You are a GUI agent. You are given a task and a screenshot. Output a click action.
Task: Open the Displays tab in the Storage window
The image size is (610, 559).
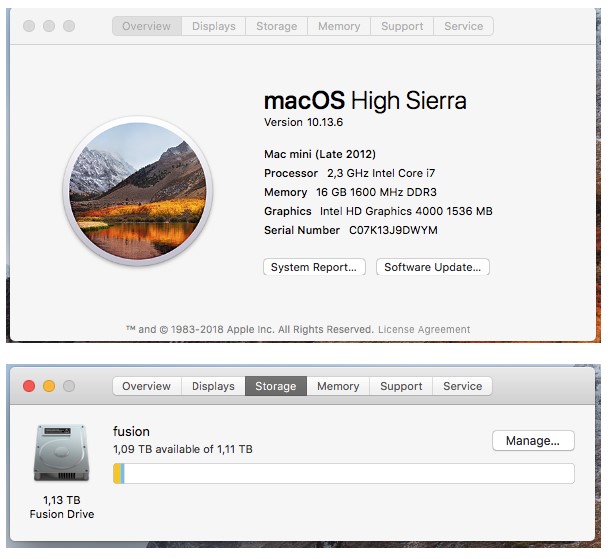tap(213, 386)
